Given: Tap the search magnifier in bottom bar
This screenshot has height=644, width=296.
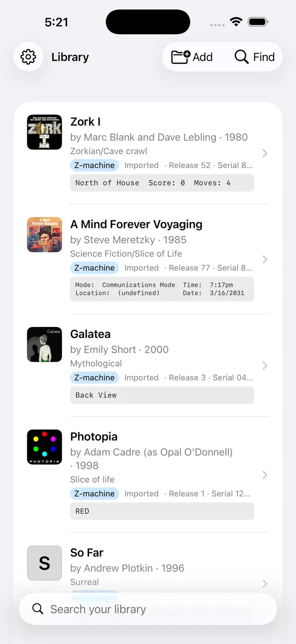Looking at the screenshot, I should (x=38, y=609).
